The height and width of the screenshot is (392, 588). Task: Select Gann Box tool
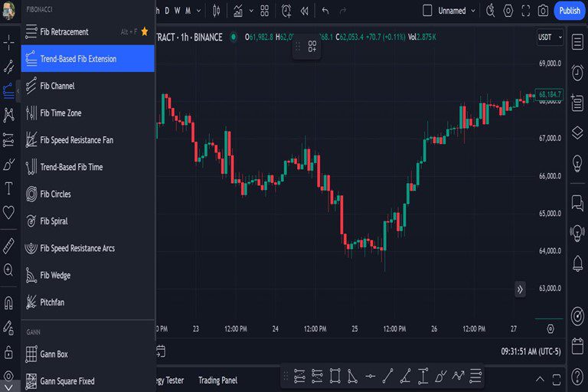click(87, 354)
